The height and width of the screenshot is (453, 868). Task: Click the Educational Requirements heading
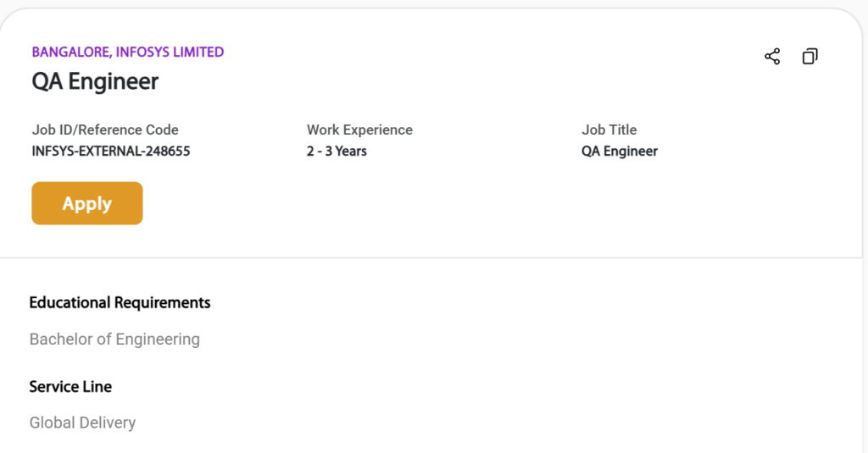(x=120, y=303)
